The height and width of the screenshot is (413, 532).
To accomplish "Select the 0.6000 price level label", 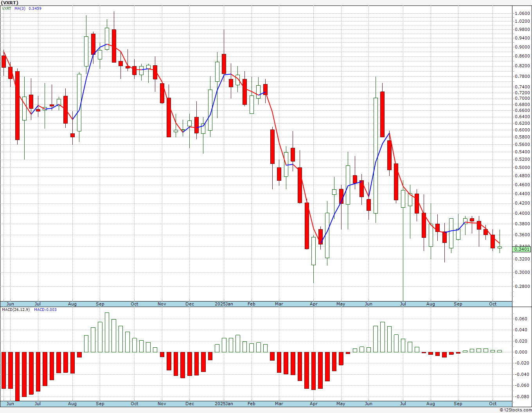I will click(x=523, y=130).
